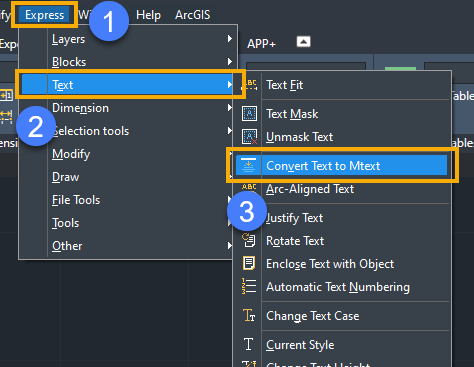Screen dimensions: 474x367
Task: Click the Convert Text to Mtext icon
Action: [248, 166]
